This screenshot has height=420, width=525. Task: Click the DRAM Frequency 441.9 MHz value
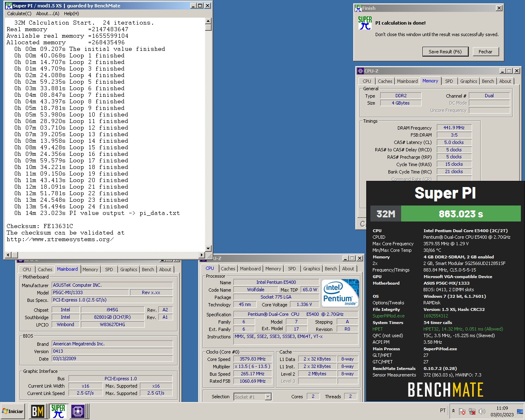pos(454,128)
